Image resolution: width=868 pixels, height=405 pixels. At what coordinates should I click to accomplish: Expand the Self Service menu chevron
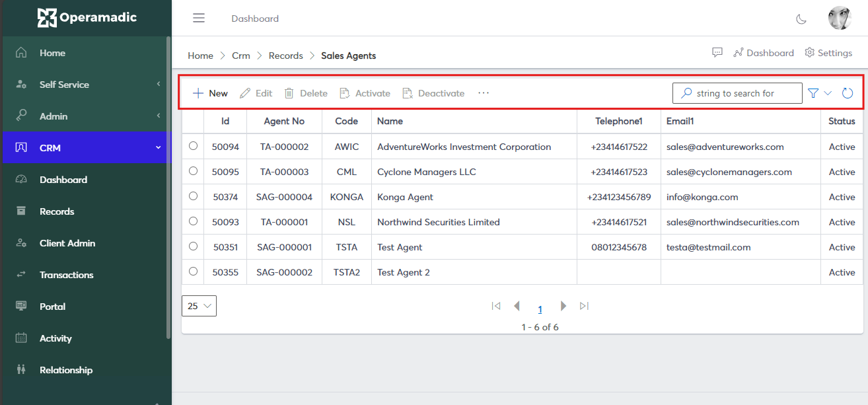click(159, 84)
